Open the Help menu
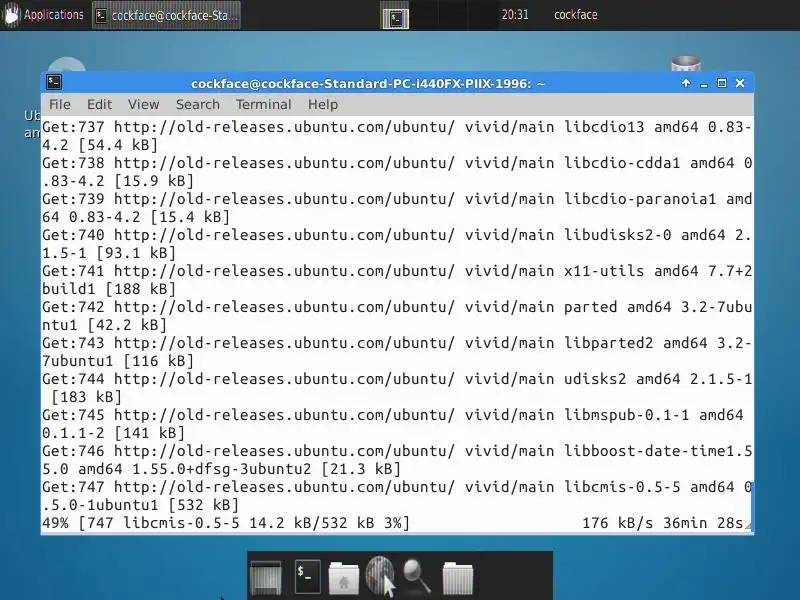This screenshot has height=600, width=800. tap(322, 105)
